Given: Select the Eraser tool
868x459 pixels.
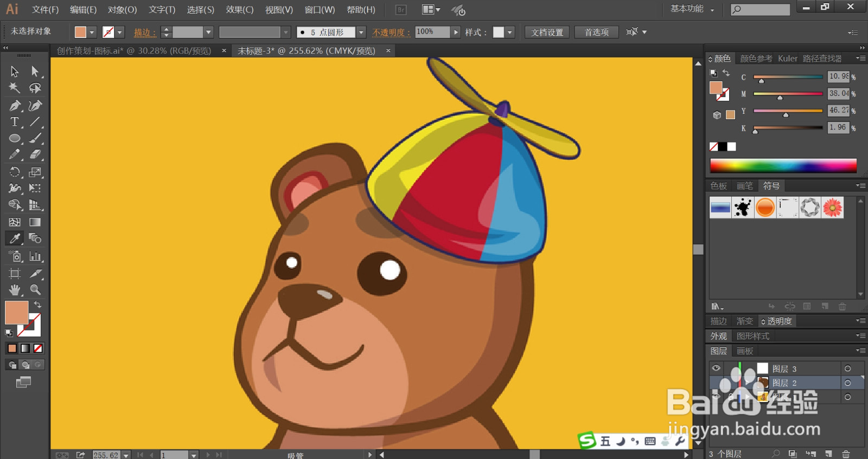Looking at the screenshot, I should click(x=35, y=155).
